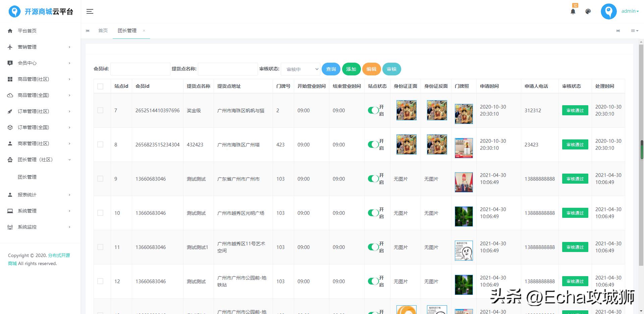Viewport: 644px width, 314px height.
Task: Select the 系统监控 broadcast icon
Action: pyautogui.click(x=10, y=227)
